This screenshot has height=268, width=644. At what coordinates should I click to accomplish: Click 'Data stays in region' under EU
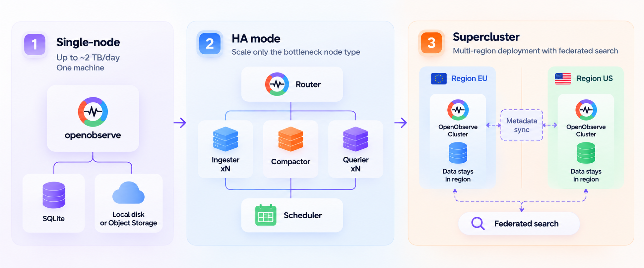point(458,175)
